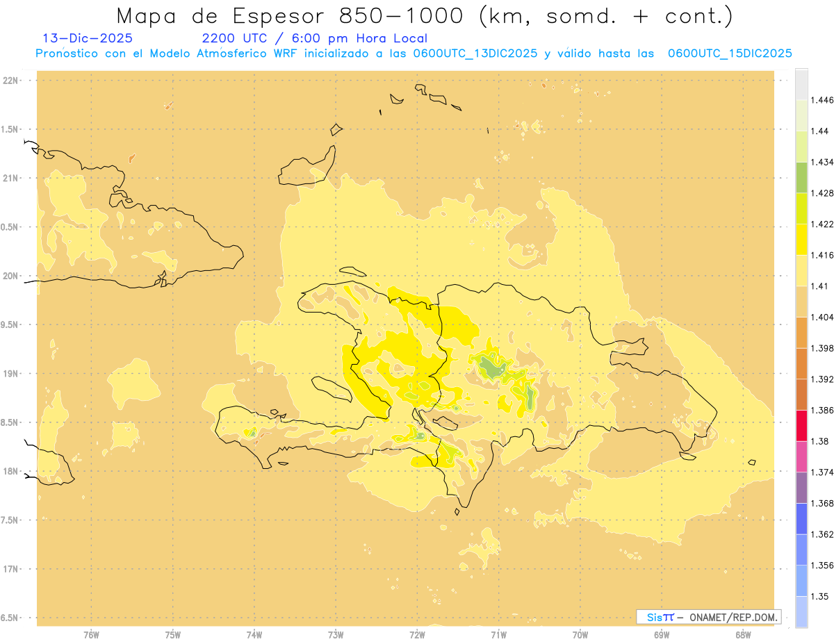Image resolution: width=834 pixels, height=644 pixels.
Task: Select the date label "13-Dic-2025"
Action: 88,39
